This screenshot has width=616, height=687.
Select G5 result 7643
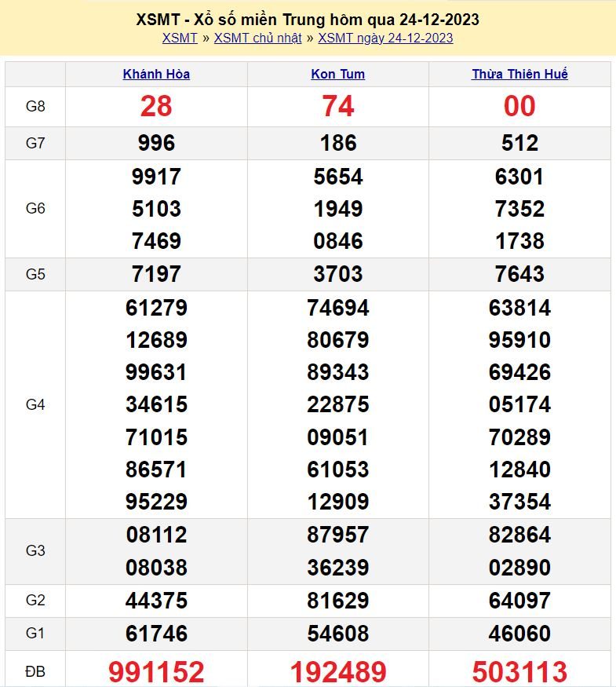(519, 274)
